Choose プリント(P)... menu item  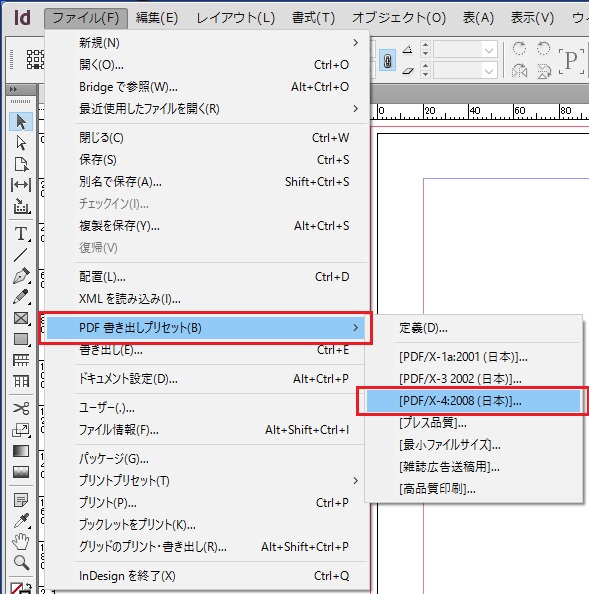click(207, 503)
